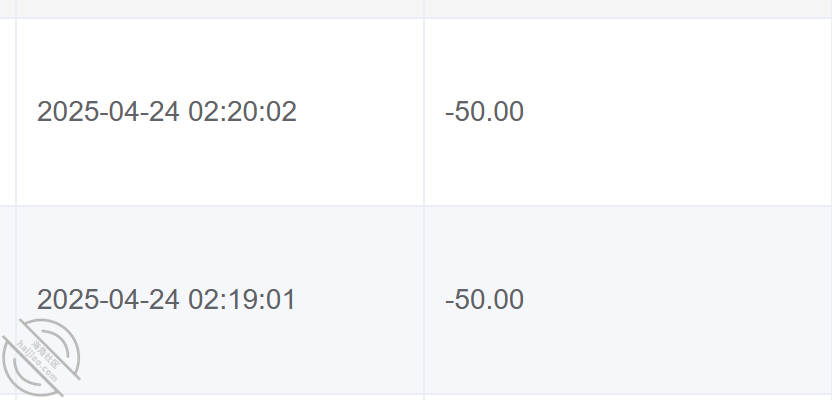Click the time 02:19:01 in second row

[241, 300]
